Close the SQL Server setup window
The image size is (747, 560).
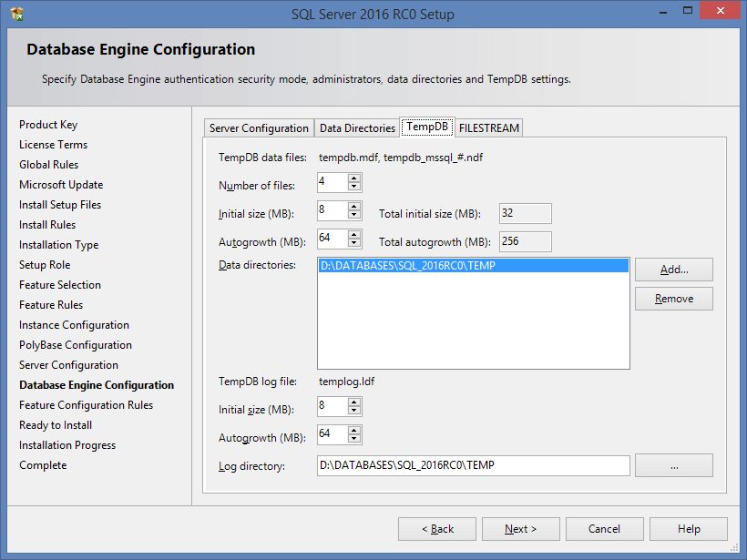click(720, 11)
